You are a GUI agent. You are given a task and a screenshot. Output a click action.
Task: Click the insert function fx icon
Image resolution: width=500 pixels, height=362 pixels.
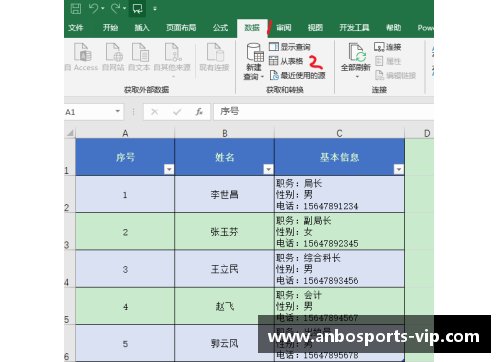199,112
